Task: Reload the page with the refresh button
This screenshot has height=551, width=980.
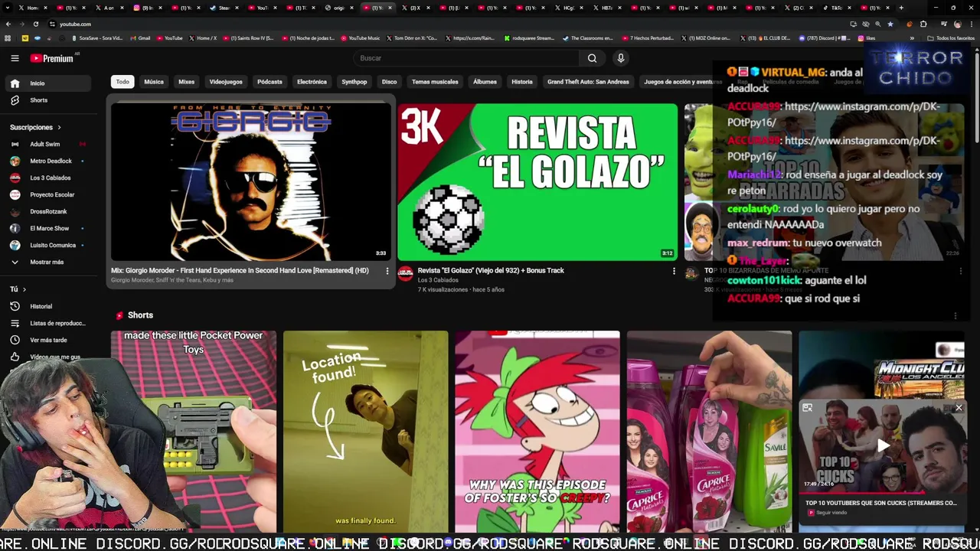Action: click(x=35, y=24)
